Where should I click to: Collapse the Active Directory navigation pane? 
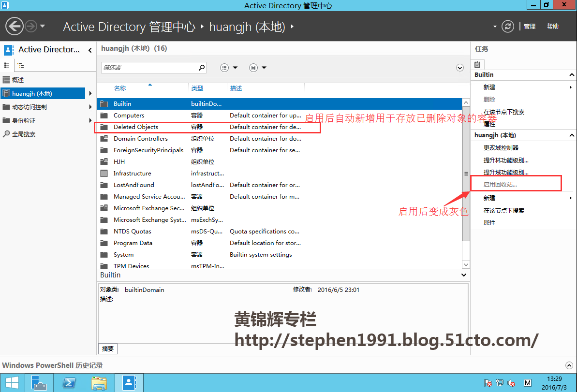point(90,50)
